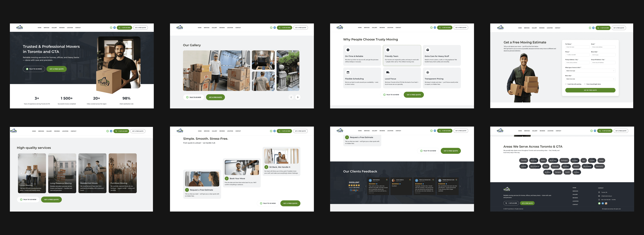
Task: Check the 'I have heavy/fragile items' box
Action: [x=585, y=84]
